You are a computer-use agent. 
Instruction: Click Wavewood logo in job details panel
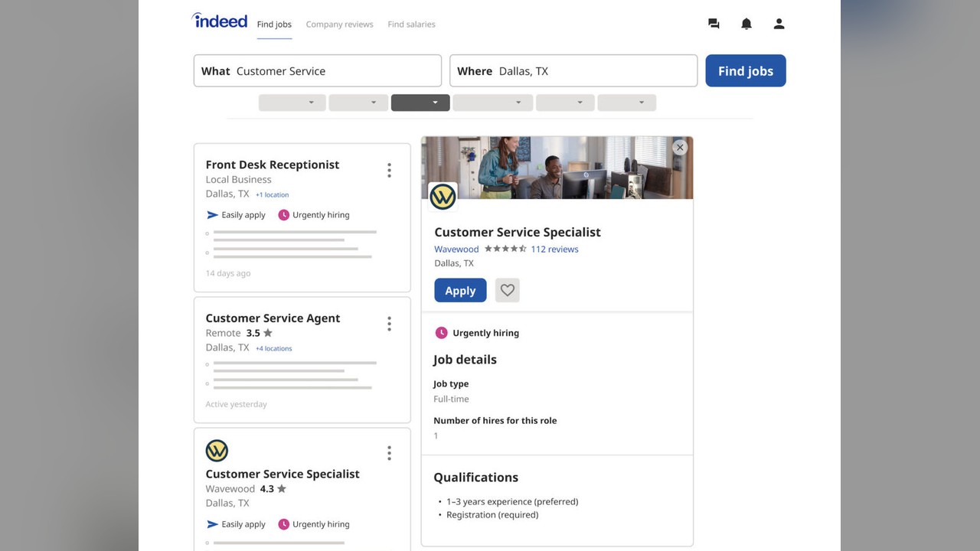click(x=443, y=197)
